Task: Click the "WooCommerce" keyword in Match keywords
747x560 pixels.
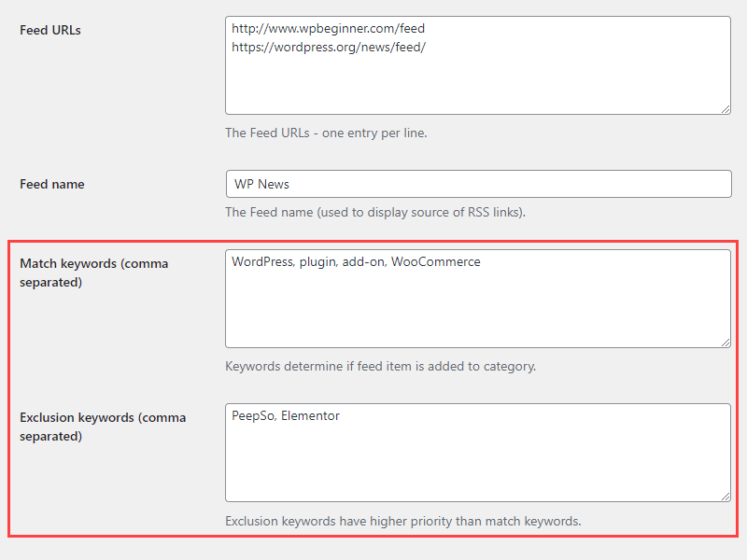Action: coord(435,262)
